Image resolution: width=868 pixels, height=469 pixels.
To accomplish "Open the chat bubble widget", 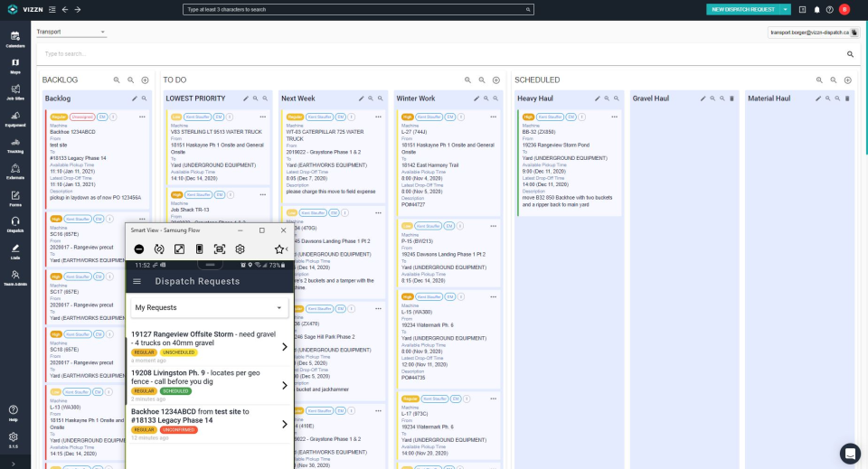I will coord(850,454).
